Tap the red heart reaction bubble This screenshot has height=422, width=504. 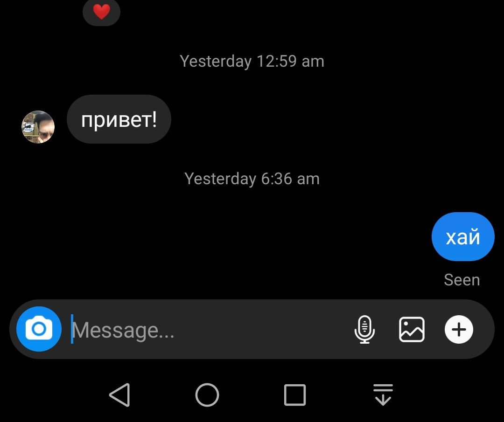click(102, 12)
